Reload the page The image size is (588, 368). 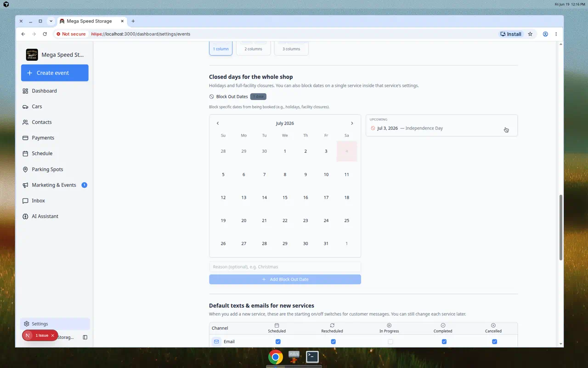click(45, 34)
